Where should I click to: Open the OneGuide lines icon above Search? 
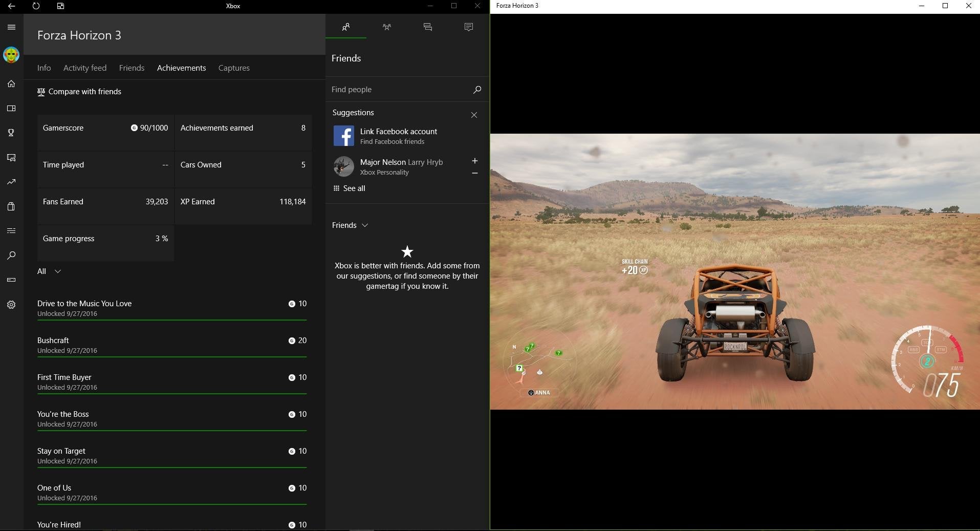pyautogui.click(x=11, y=231)
